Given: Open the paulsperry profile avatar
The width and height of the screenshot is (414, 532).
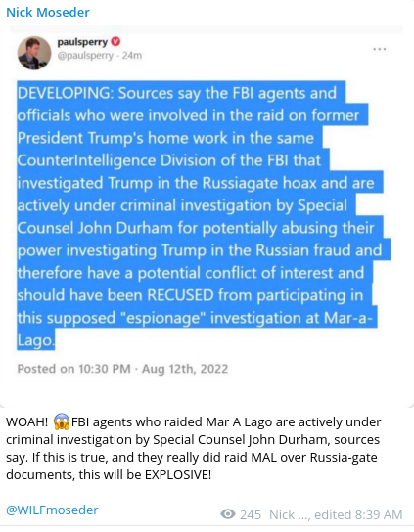Looking at the screenshot, I should [x=34, y=53].
